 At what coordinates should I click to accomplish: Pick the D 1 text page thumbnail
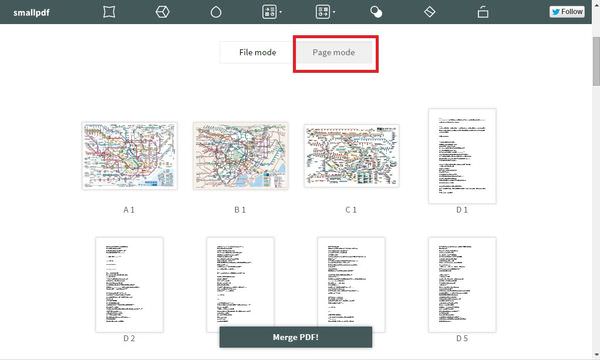pyautogui.click(x=462, y=156)
